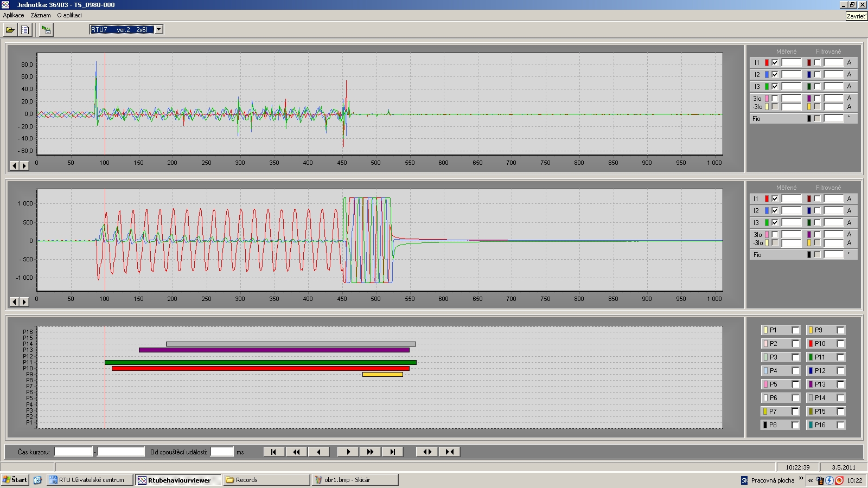This screenshot has width=868, height=488.
Task: Click the Od spouštěcí události ms field
Action: 222,452
